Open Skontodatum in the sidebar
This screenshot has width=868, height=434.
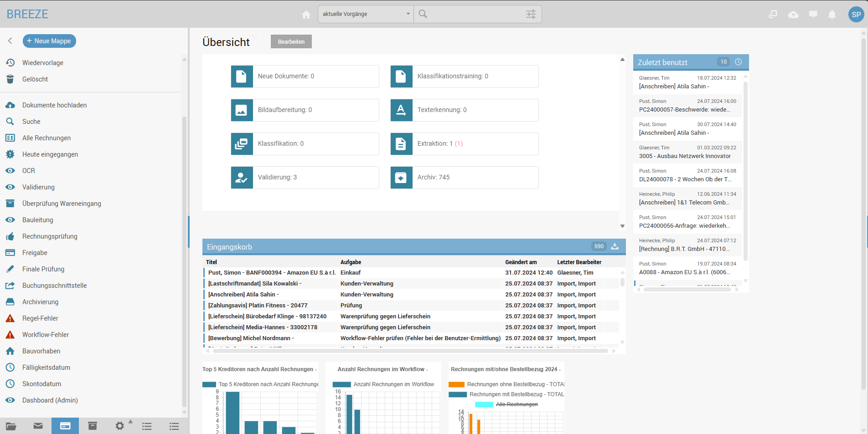(41, 384)
